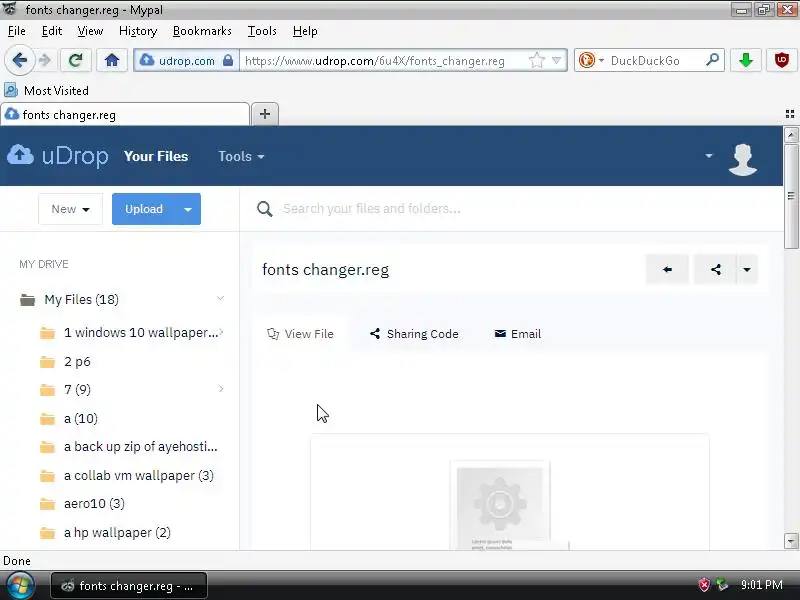
Task: Go back with the browser back arrow
Action: (19, 61)
